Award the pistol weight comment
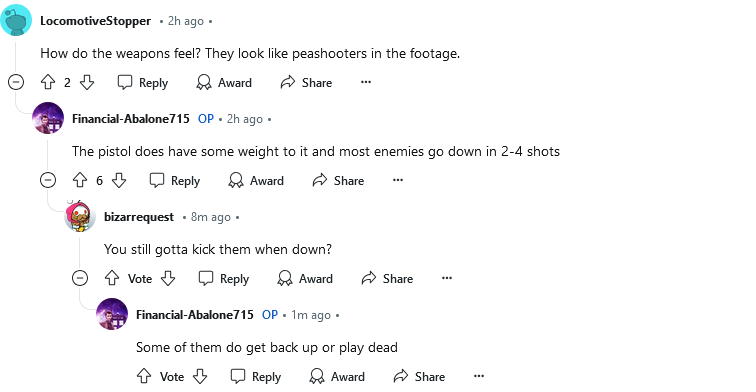This screenshot has height=392, width=756. click(256, 180)
